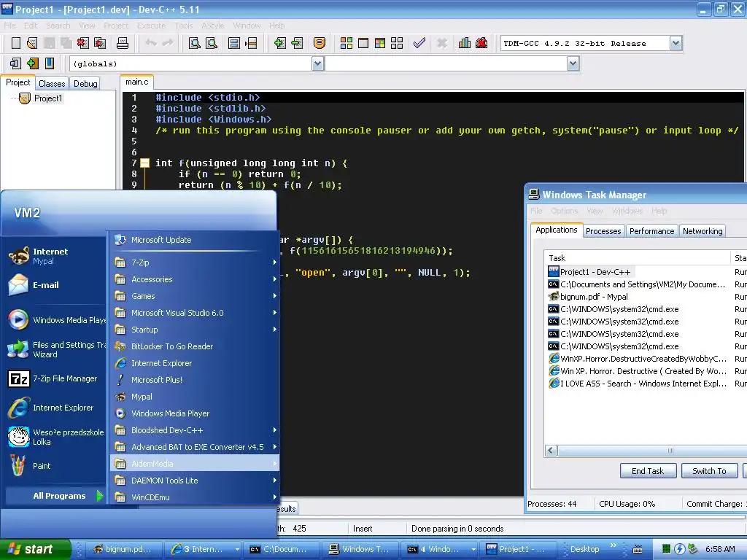Open the TDM-GCC compiler dropdown arrow
The width and height of the screenshot is (747, 560).
coord(676,43)
